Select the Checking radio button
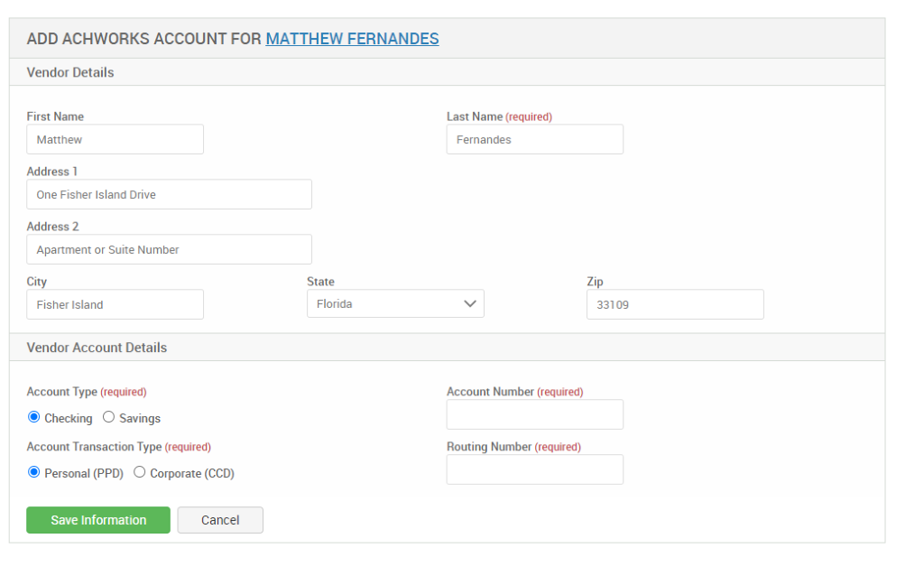The image size is (924, 585). (32, 417)
